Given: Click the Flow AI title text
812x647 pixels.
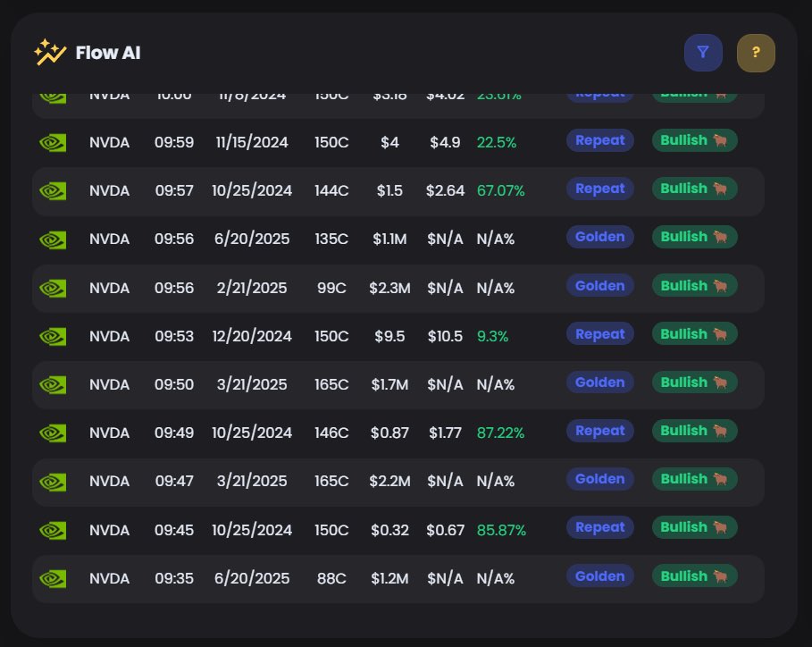Looking at the screenshot, I should point(108,53).
